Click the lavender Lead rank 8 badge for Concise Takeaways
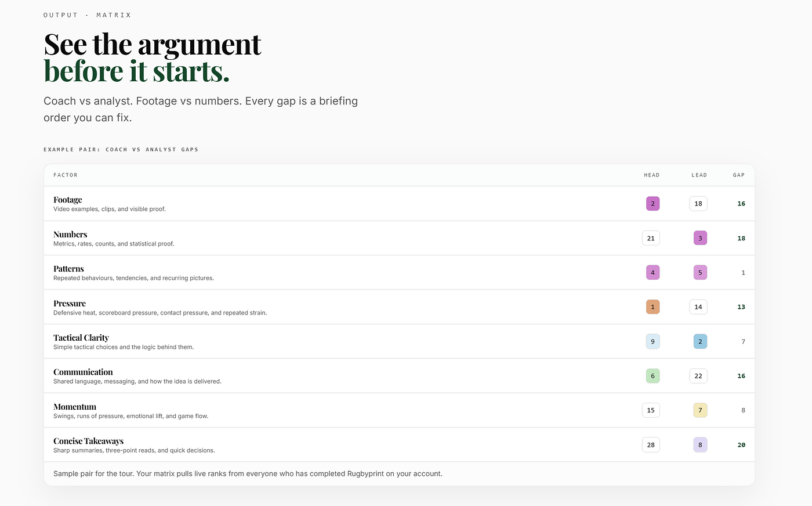This screenshot has height=506, width=812. [700, 445]
